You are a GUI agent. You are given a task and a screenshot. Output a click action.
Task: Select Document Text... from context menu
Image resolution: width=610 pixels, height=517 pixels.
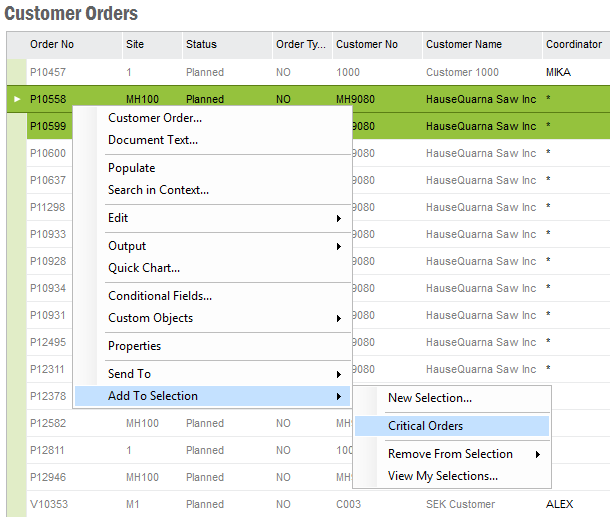click(153, 140)
